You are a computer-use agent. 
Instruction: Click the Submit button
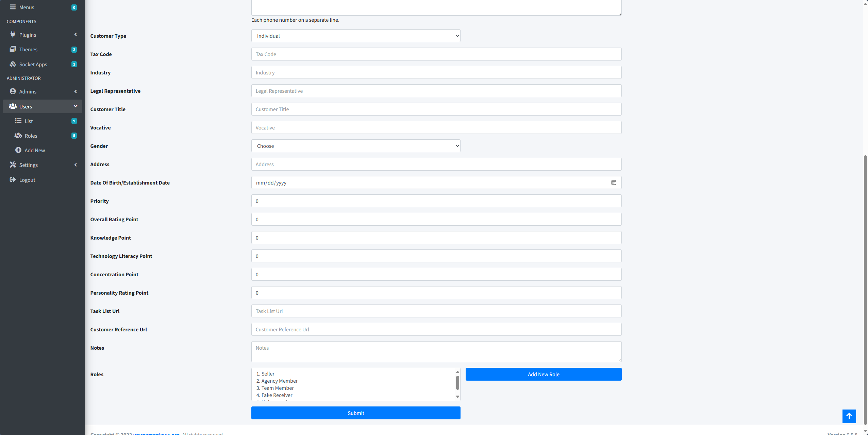pyautogui.click(x=356, y=413)
